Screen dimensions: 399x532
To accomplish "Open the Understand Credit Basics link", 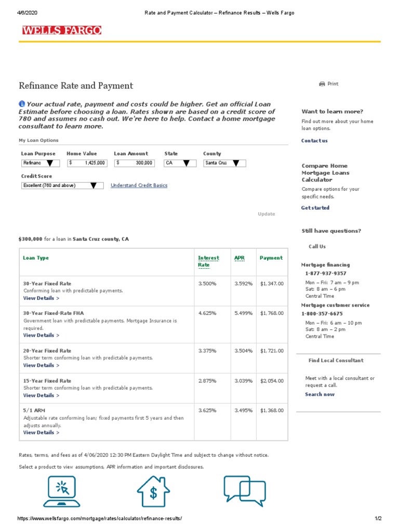I will click(x=139, y=185).
